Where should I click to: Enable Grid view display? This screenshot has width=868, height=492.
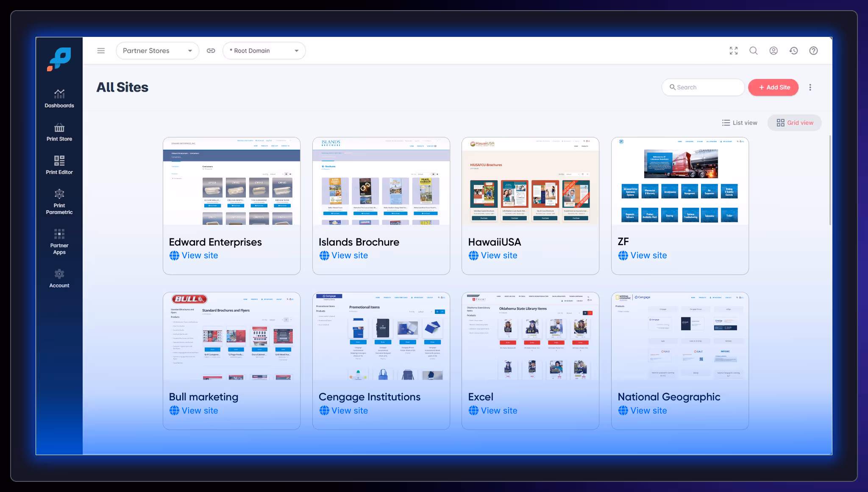(x=795, y=123)
